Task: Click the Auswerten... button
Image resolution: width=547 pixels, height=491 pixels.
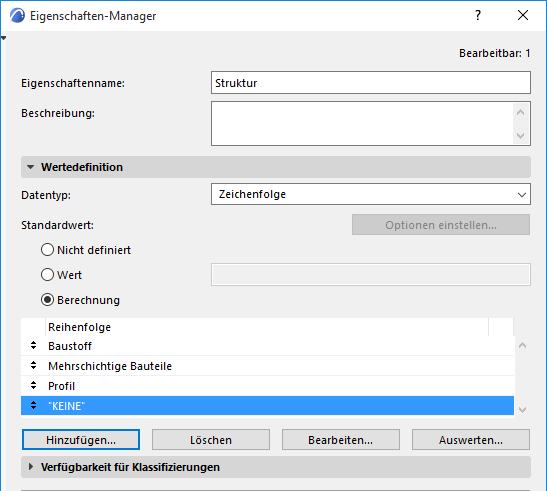Action: coord(471,440)
